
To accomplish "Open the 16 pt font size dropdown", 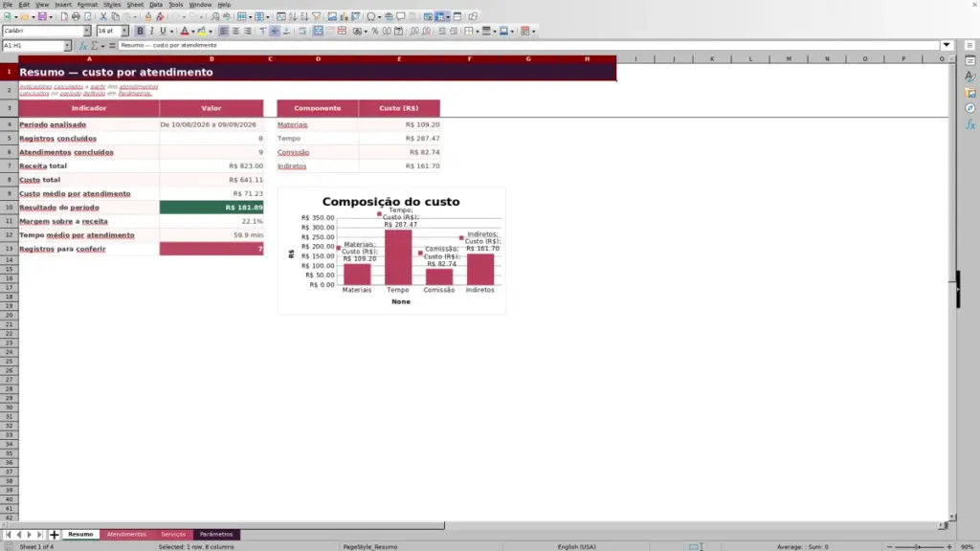I will 124,31.
